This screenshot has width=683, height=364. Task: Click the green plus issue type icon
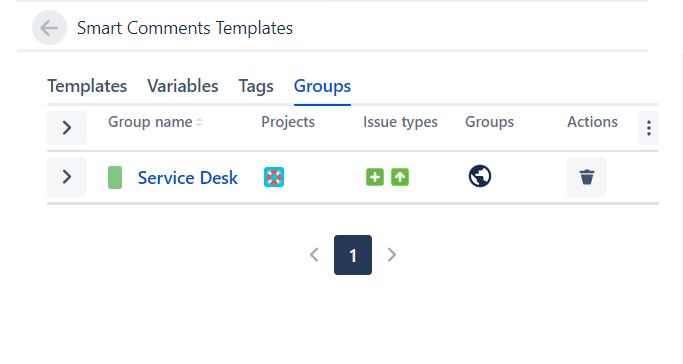point(375,177)
